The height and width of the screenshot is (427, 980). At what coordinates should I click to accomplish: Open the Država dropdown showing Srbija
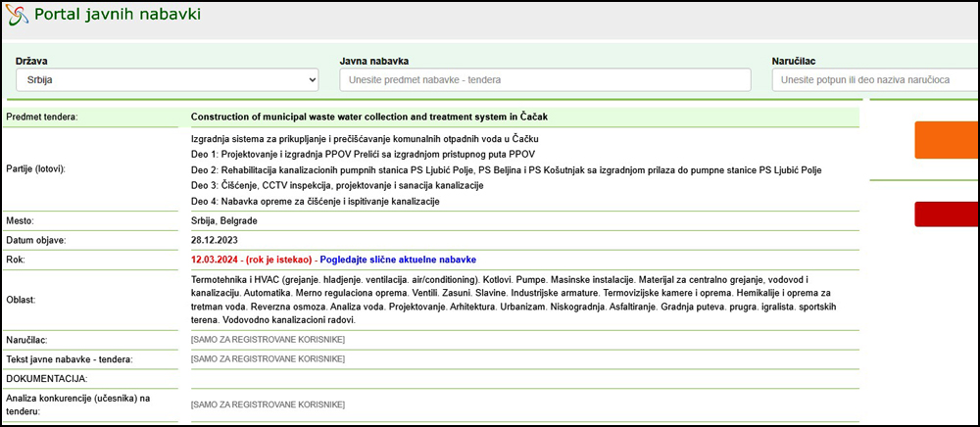167,80
